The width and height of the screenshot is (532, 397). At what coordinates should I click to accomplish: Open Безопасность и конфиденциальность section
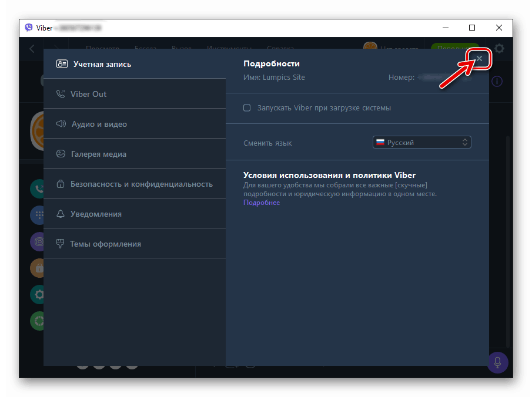[x=135, y=184]
